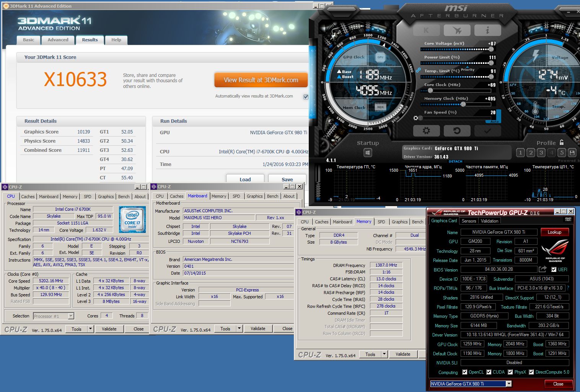Screen dimensions: 580x392
Task: Click the GPU chip icon in Afterburner gauge
Action: click(380, 57)
